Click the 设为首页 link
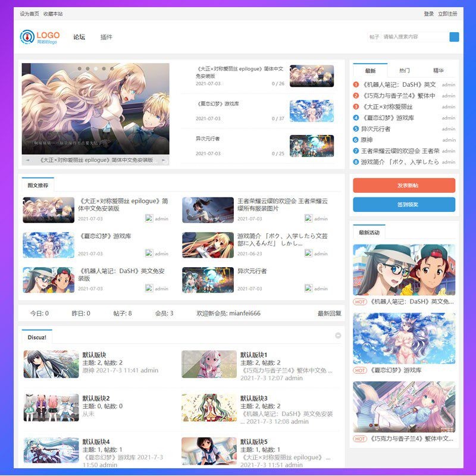476x476 pixels. pyautogui.click(x=29, y=14)
